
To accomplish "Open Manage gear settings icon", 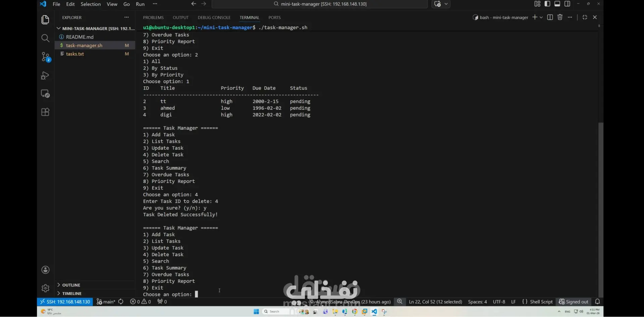I will coord(45,288).
